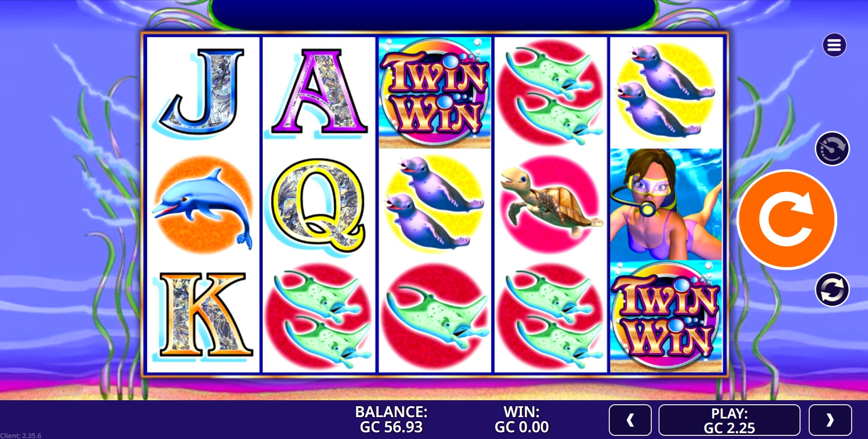868x439 pixels.
Task: Select the Twin Win symbol on reel three
Action: coord(434,93)
